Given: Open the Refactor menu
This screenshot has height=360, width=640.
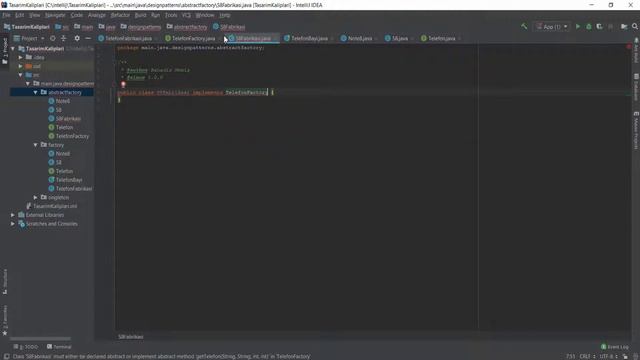Looking at the screenshot, I should (120, 15).
